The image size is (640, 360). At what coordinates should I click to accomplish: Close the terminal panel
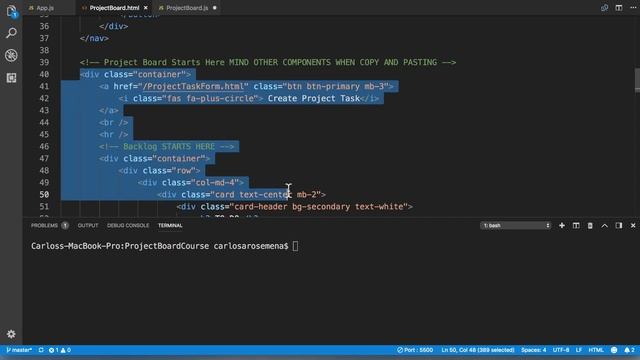pyautogui.click(x=633, y=225)
